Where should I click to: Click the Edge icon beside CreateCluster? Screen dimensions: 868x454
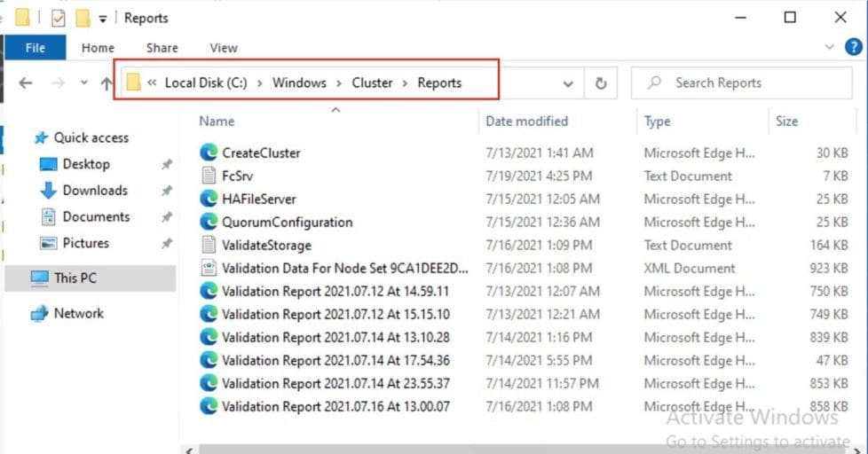[x=209, y=153]
